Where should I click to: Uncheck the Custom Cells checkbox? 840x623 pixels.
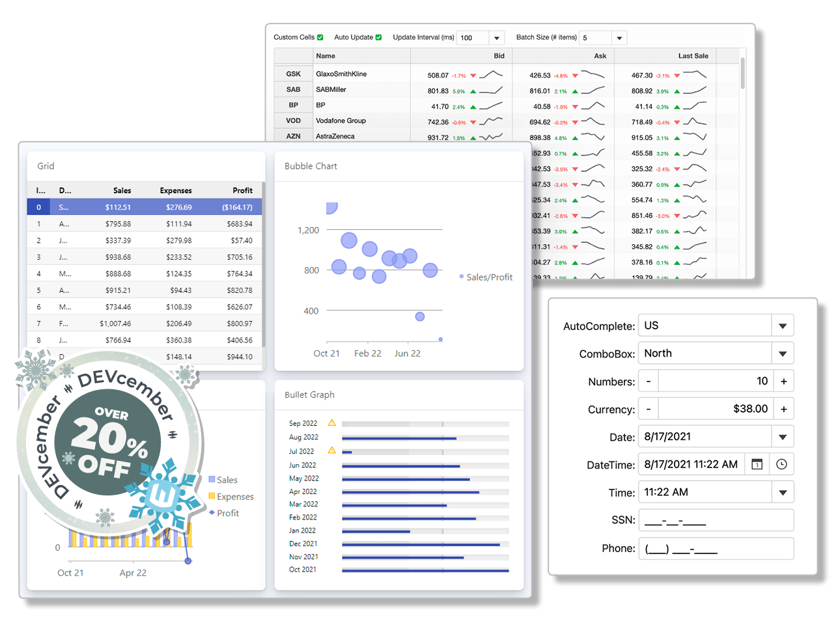(x=320, y=38)
